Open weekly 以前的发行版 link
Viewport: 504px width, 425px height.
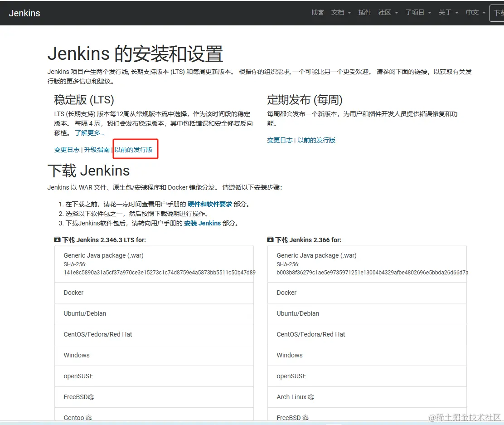coord(316,140)
